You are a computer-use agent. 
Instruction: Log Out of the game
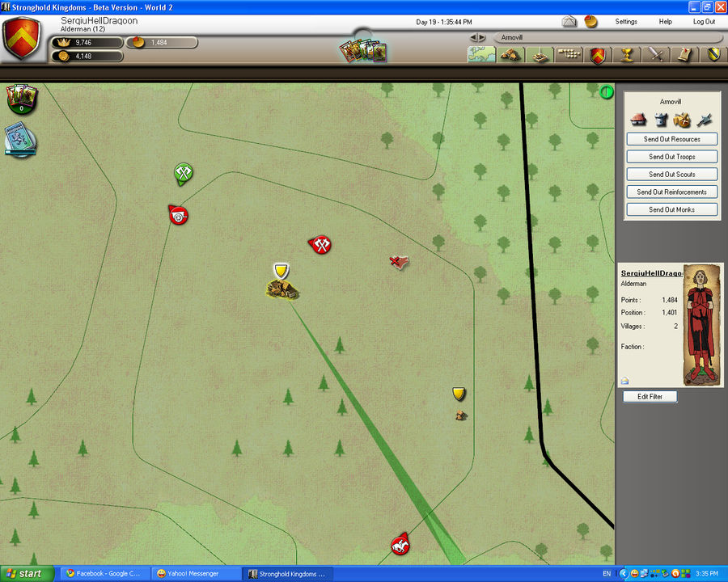click(x=704, y=21)
